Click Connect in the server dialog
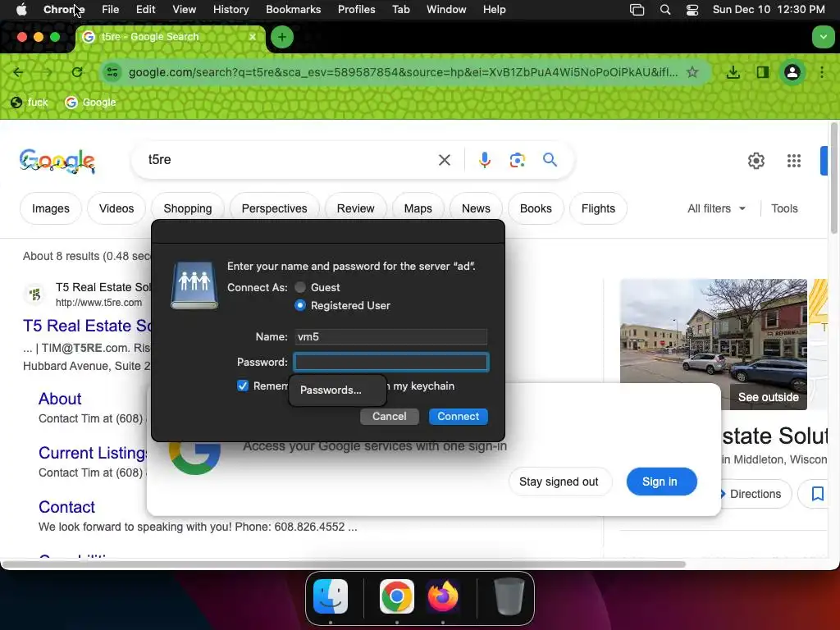Screen dimensions: 840x630 click(458, 416)
